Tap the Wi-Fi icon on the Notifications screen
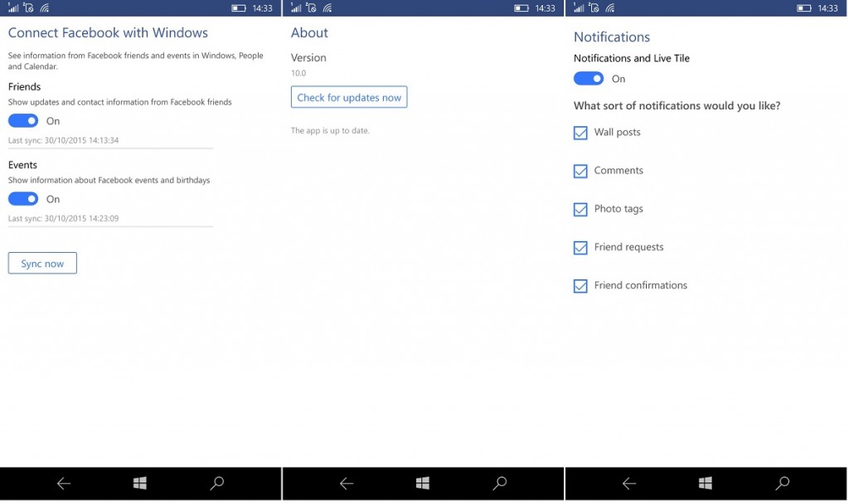The height and width of the screenshot is (504, 849). (x=609, y=8)
